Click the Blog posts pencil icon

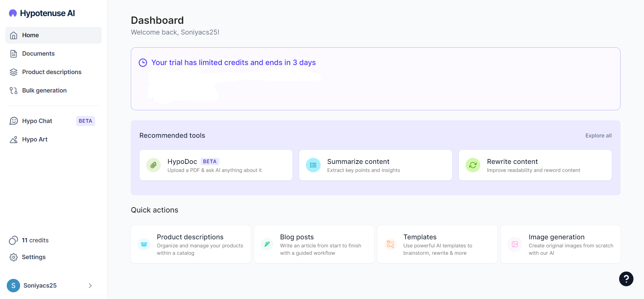pyautogui.click(x=267, y=244)
